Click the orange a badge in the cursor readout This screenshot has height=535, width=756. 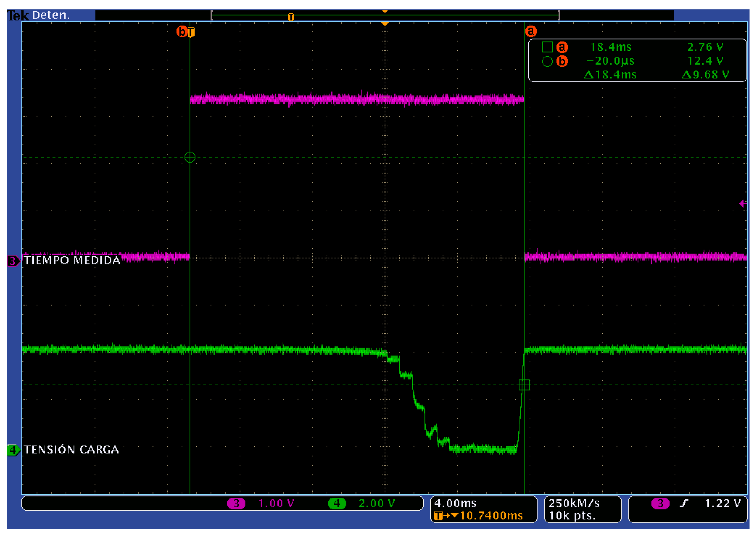coord(562,47)
